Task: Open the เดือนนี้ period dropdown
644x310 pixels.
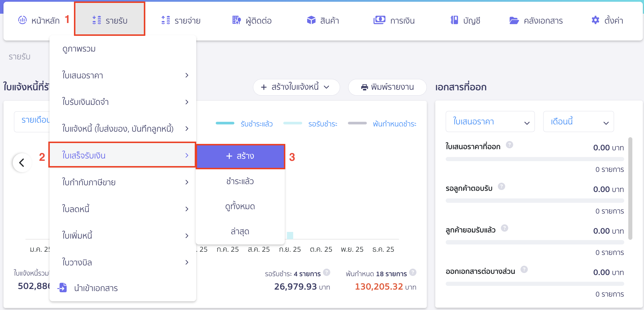Action: click(x=578, y=121)
